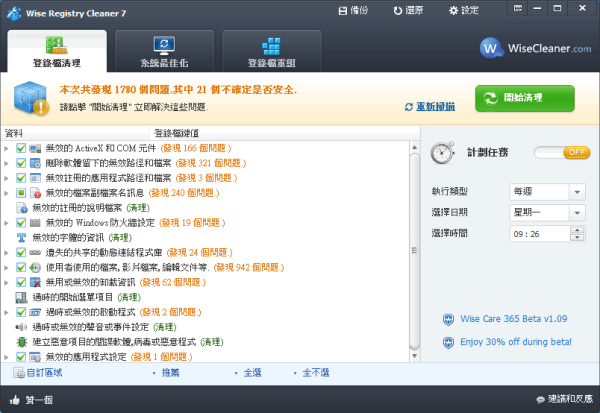Click the 無效的註冊的說明檔案 help file icon
The image size is (600, 413).
[22, 208]
